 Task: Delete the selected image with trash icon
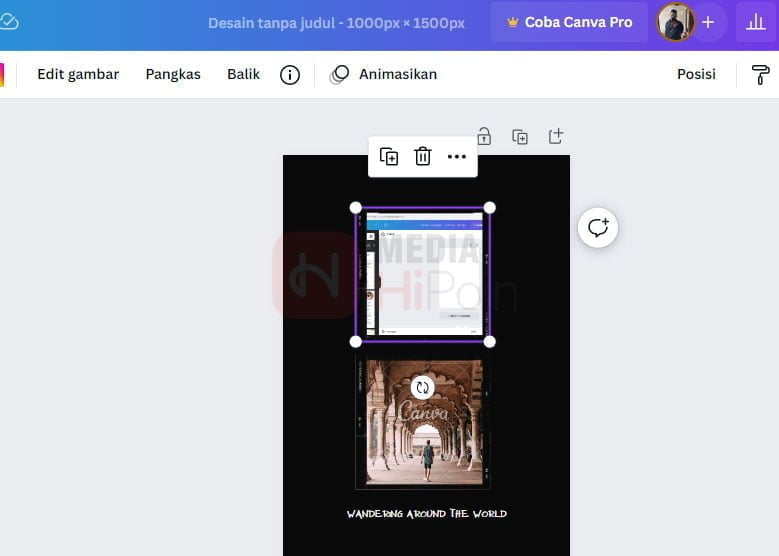pyautogui.click(x=422, y=157)
